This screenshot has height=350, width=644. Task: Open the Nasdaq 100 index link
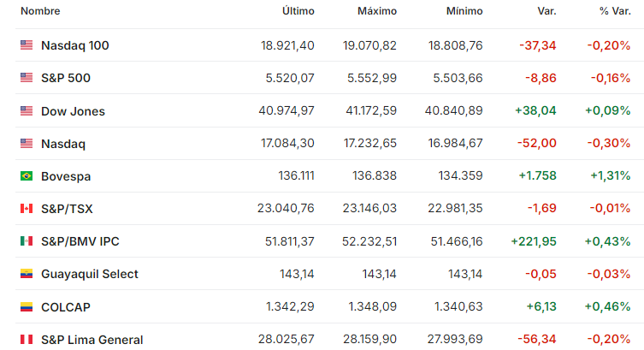point(74,45)
